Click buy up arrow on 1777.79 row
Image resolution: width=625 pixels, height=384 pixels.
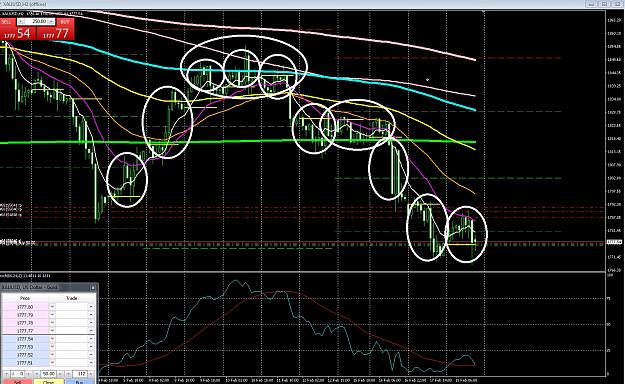91,315
